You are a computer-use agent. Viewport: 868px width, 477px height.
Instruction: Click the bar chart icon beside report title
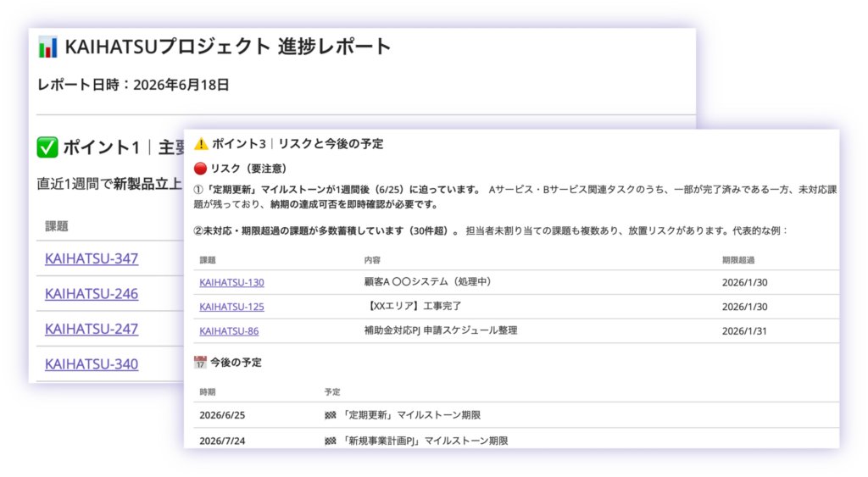tap(47, 47)
